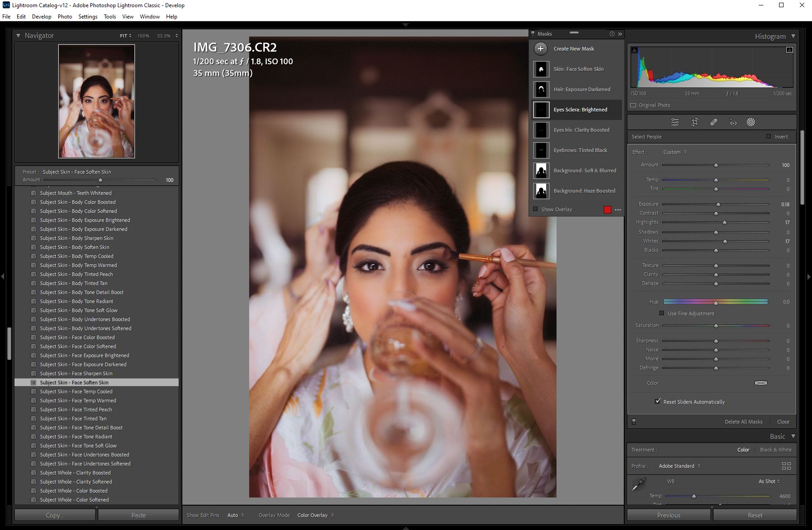Open the Masking tool icon
Image resolution: width=812 pixels, height=530 pixels.
coord(751,122)
